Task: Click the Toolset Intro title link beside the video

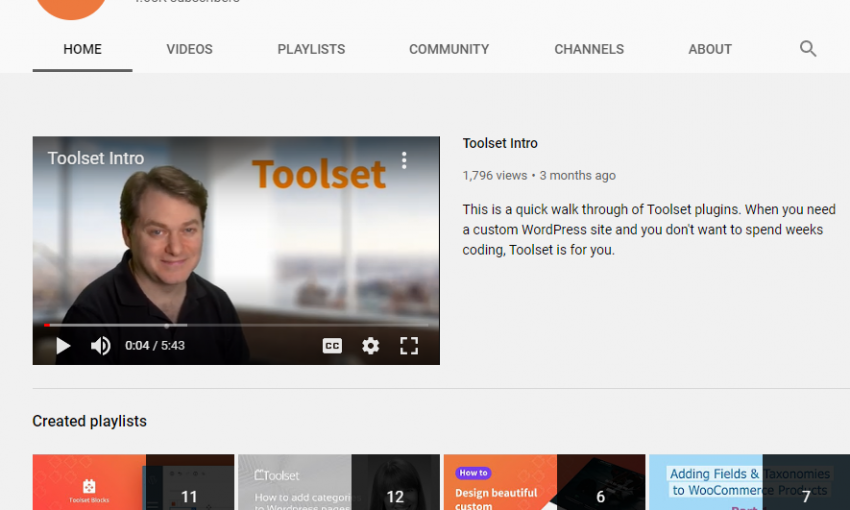Action: point(500,143)
